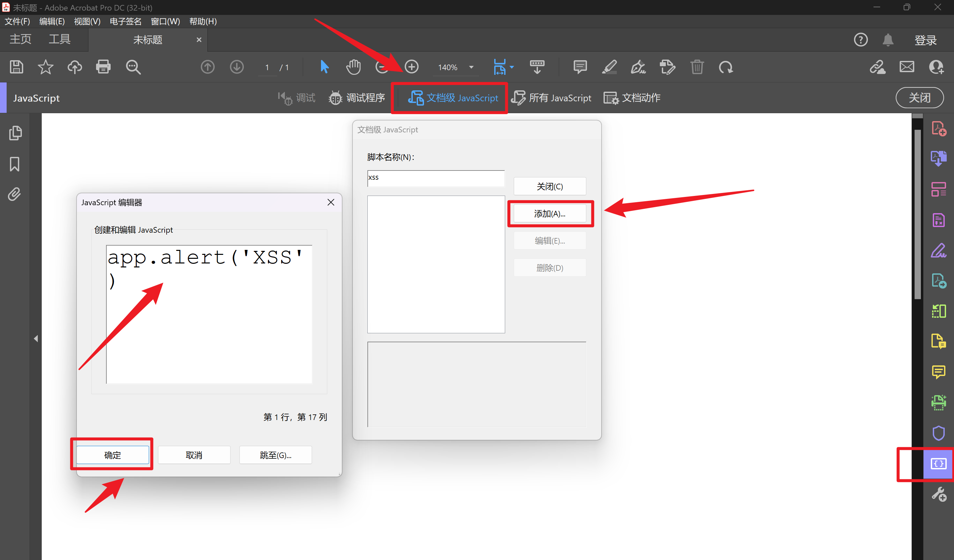Collapse the left navigation pane arrow
Viewport: 954px width, 560px height.
36,338
